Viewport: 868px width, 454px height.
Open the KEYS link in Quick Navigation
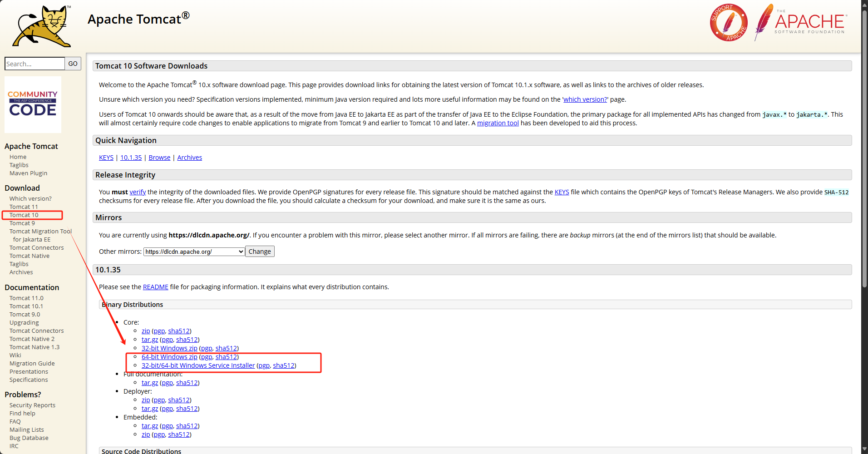coord(106,158)
